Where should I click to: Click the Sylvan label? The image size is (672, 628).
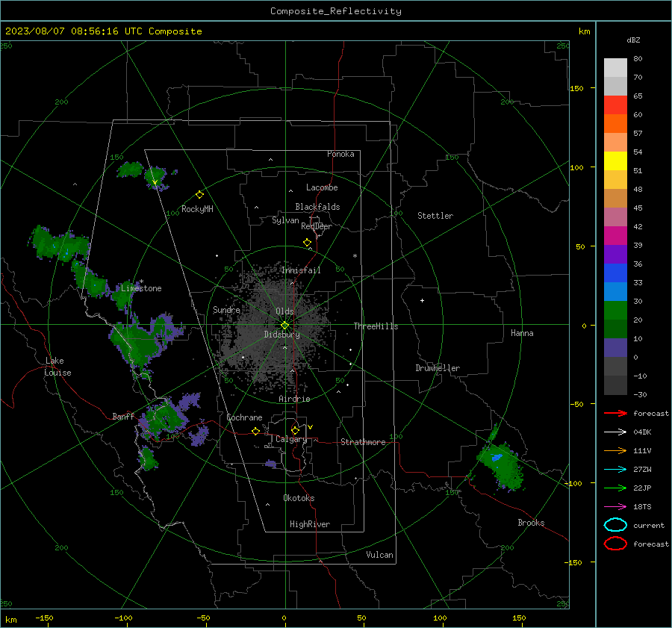285,220
